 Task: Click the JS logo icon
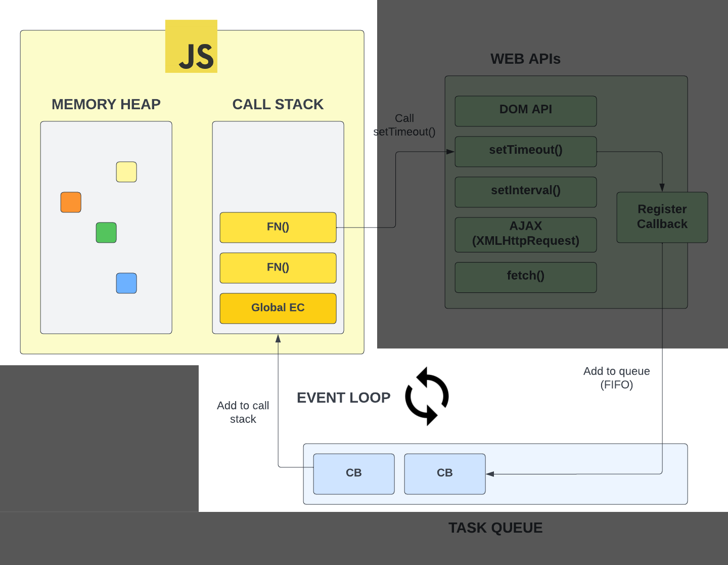[191, 46]
